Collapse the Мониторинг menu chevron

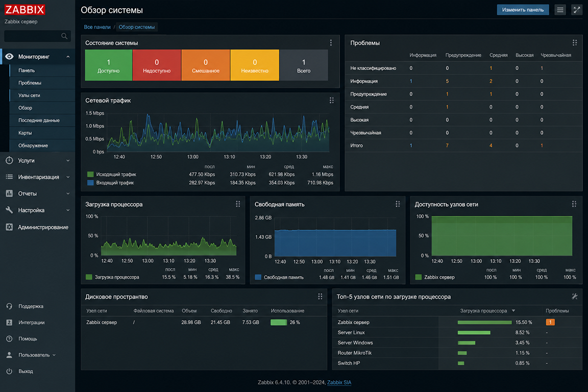68,57
